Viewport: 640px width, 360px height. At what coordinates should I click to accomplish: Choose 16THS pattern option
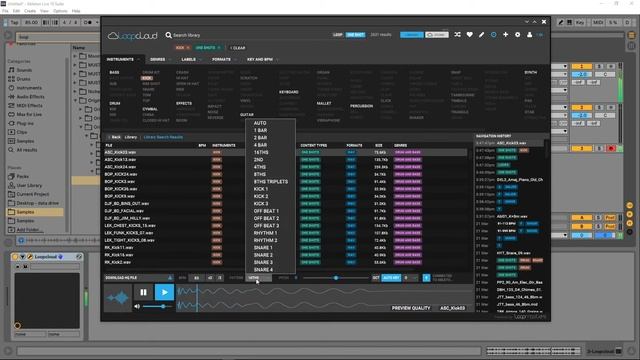click(261, 152)
